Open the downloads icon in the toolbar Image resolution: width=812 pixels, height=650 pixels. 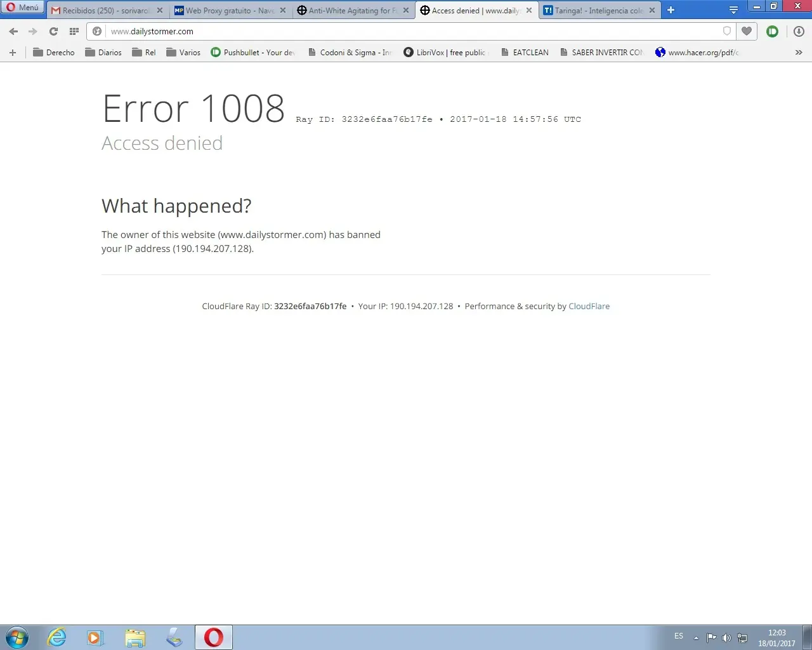799,31
